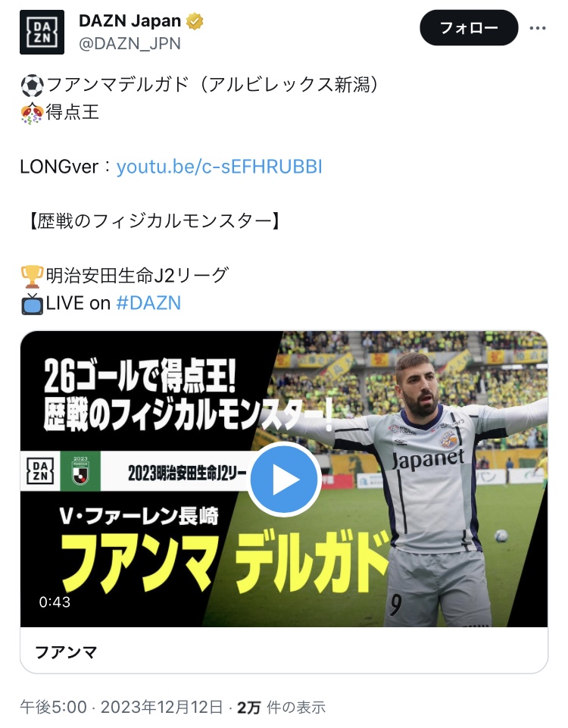This screenshot has width=568, height=728.
Task: Click the 午後5:00 2023年12月12日 timestamp
Action: (122, 707)
